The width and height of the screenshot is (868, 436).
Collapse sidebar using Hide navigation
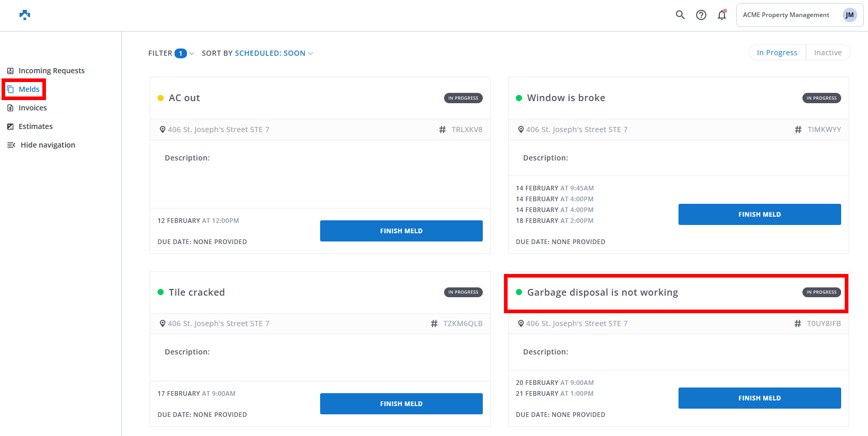[x=42, y=145]
